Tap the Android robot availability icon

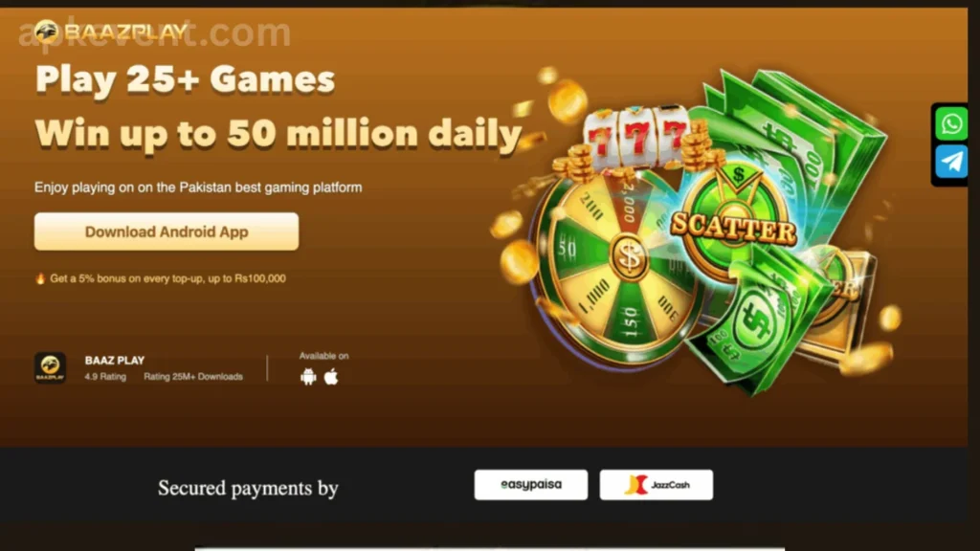coord(308,377)
